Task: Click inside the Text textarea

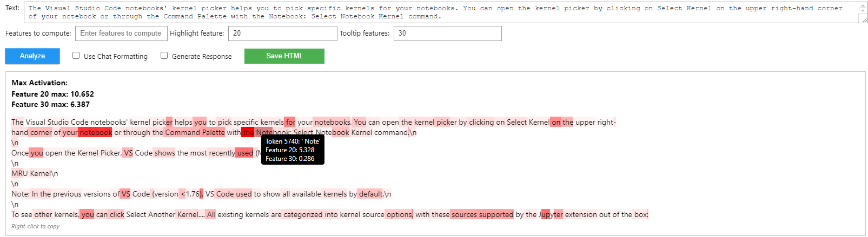Action: click(433, 12)
